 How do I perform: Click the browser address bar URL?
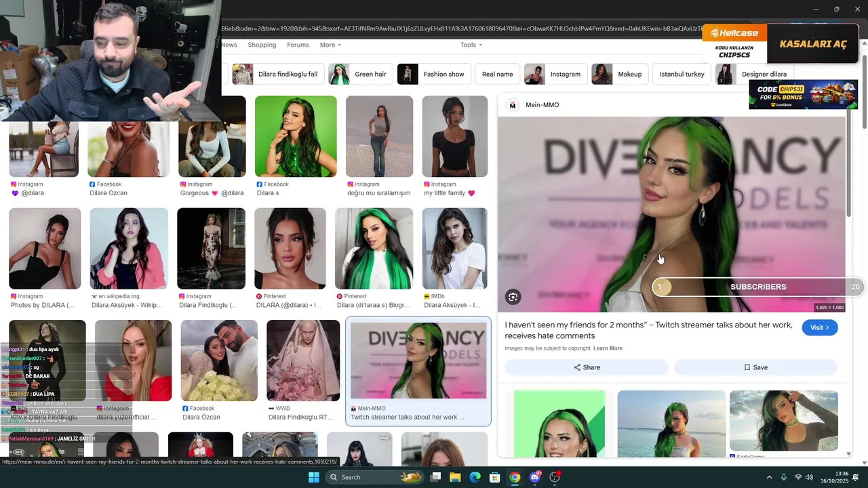click(461, 28)
